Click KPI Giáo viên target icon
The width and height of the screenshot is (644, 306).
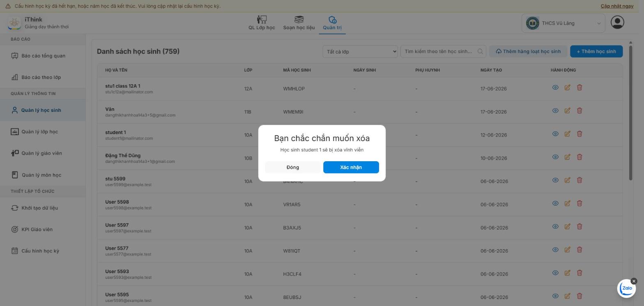[15, 229]
